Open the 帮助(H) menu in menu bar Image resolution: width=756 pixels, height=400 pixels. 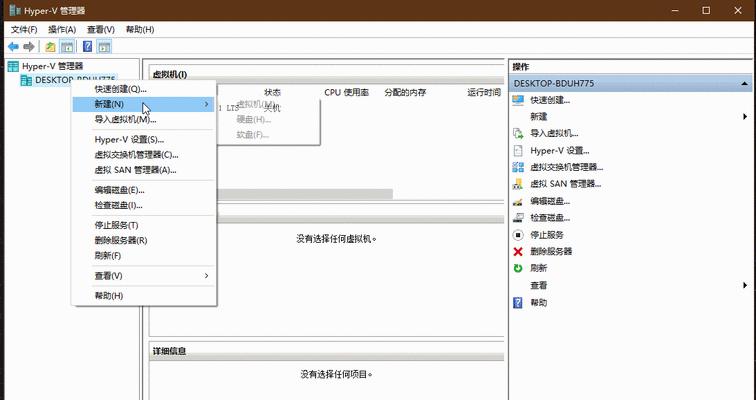[140, 29]
